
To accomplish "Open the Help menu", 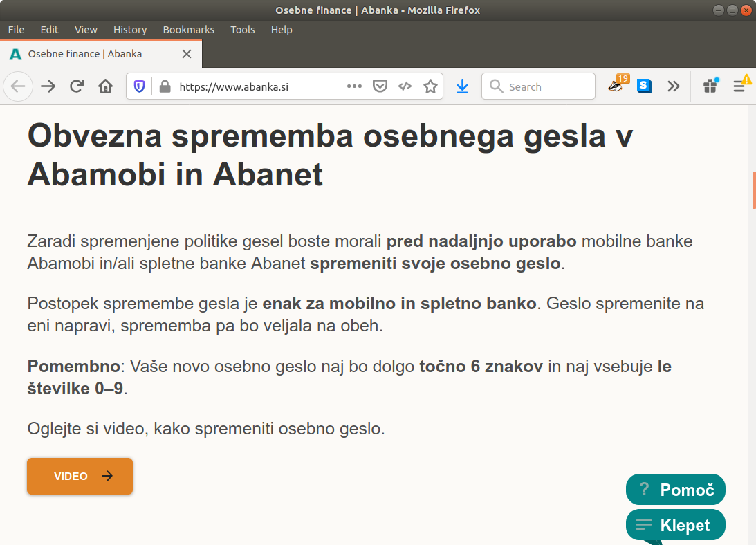I will [x=281, y=30].
